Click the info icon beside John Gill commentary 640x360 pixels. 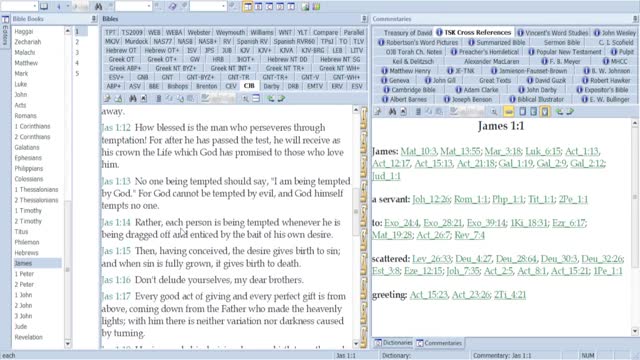(x=428, y=80)
